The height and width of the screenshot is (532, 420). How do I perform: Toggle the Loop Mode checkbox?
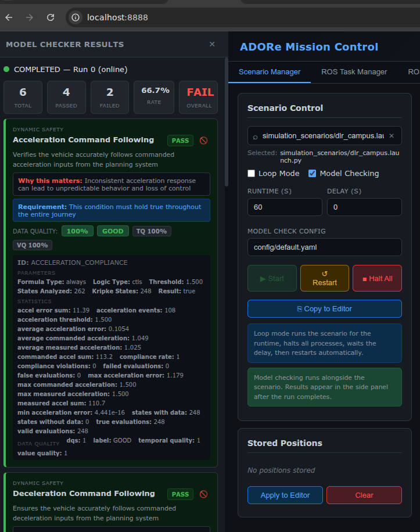click(x=251, y=174)
